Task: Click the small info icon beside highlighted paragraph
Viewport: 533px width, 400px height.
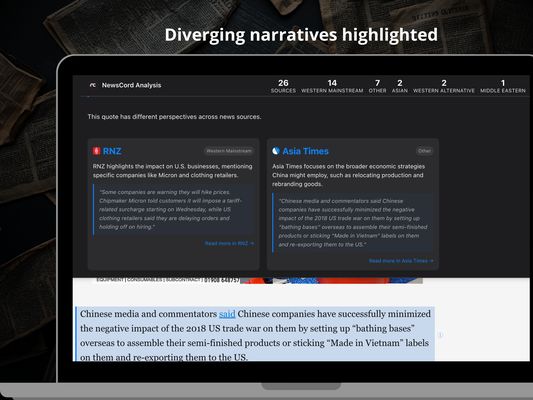Action: (x=441, y=335)
